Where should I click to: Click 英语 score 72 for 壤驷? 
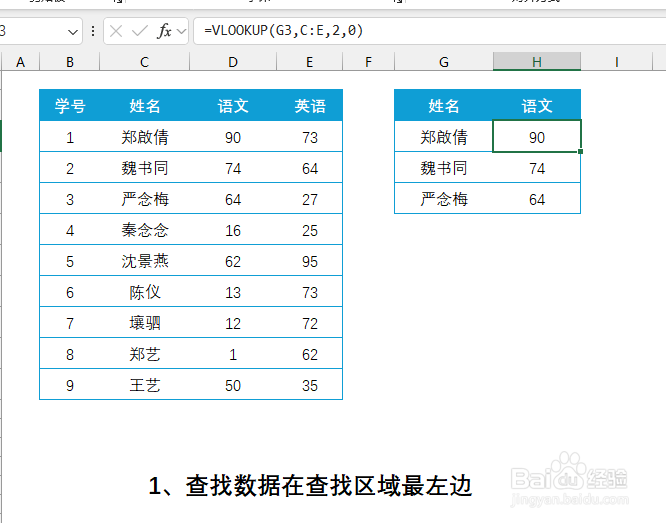point(310,323)
